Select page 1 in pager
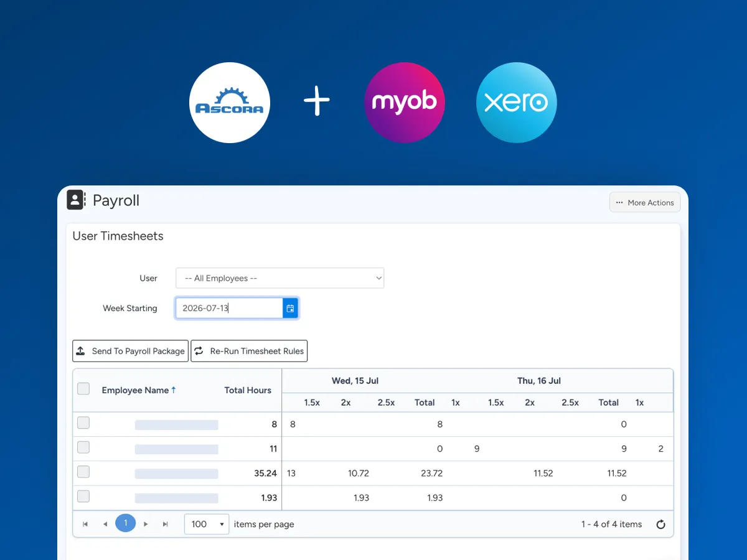747x560 pixels. (125, 523)
